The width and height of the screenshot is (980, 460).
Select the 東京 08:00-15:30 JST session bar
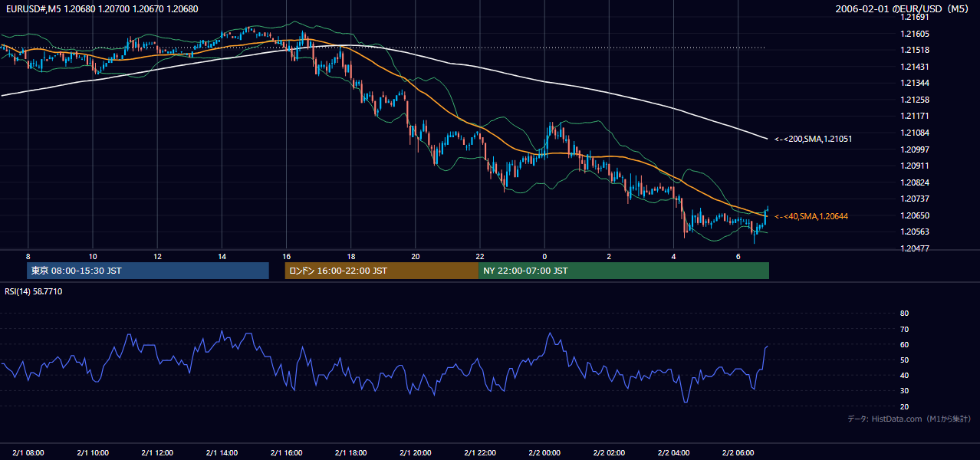[x=148, y=271]
